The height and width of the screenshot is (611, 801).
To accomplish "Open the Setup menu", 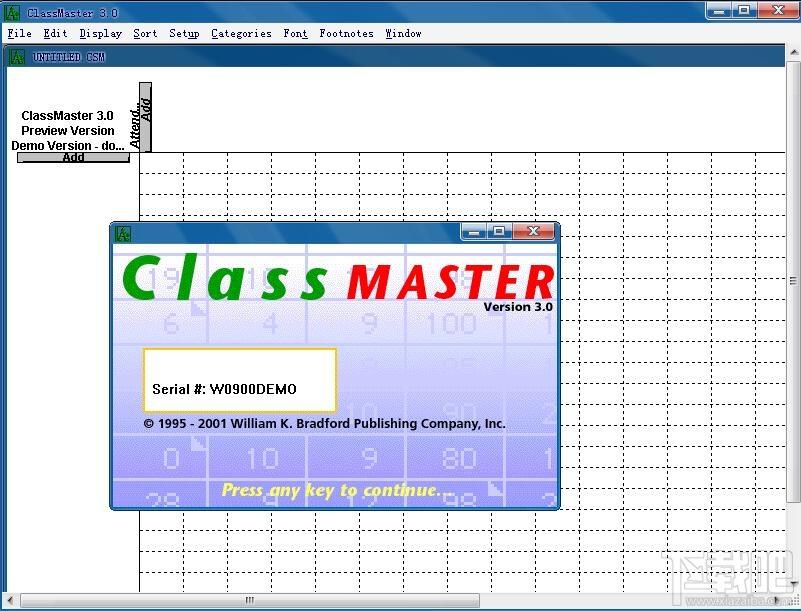I will pyautogui.click(x=184, y=34).
